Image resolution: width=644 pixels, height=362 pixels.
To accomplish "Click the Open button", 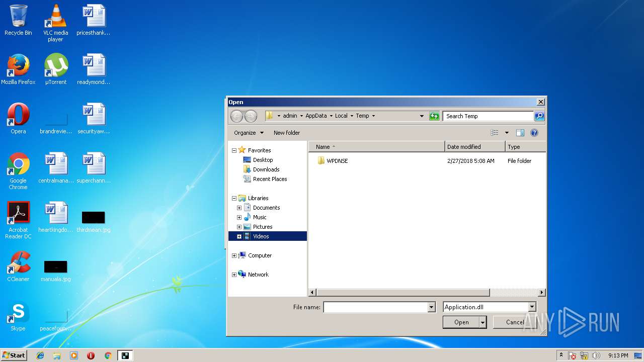I will pos(461,322).
